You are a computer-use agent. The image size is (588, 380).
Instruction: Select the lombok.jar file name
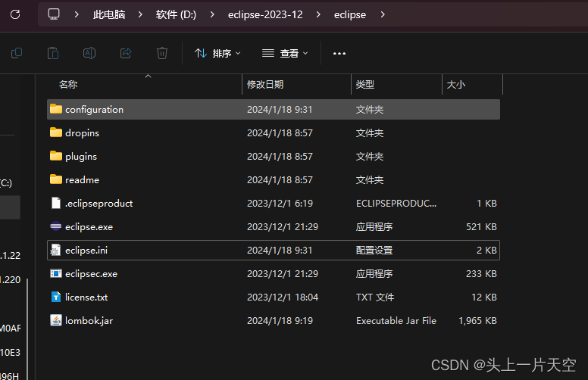89,321
